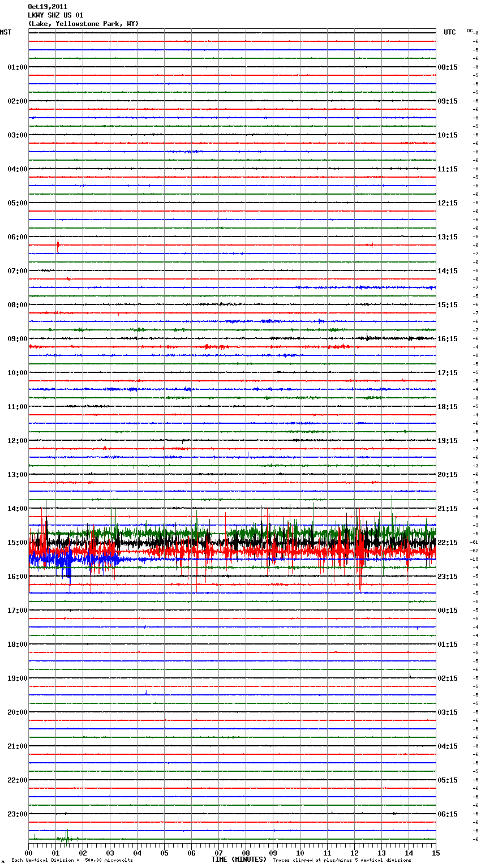Click the "11:00" MST time label

(x=18, y=407)
